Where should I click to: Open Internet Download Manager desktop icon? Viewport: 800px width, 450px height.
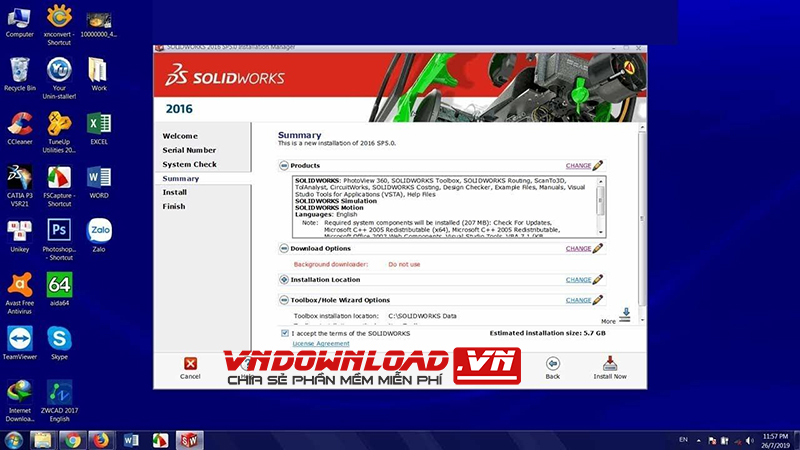[x=19, y=401]
